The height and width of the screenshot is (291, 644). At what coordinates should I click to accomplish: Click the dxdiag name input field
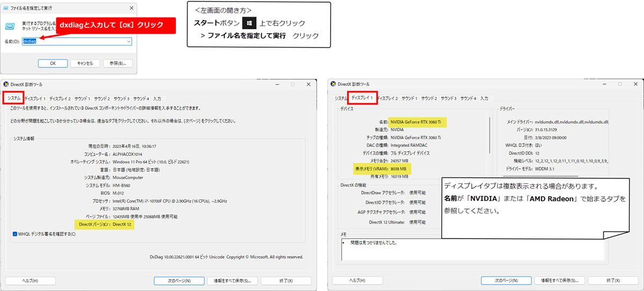[x=77, y=41]
